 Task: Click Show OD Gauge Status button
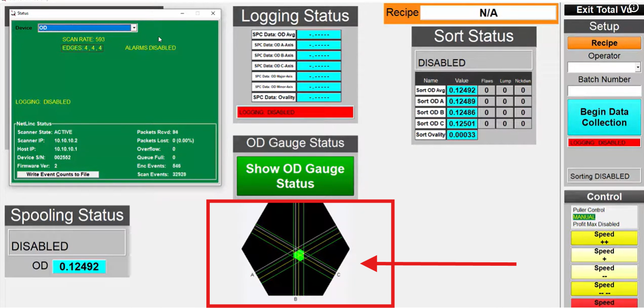[295, 176]
